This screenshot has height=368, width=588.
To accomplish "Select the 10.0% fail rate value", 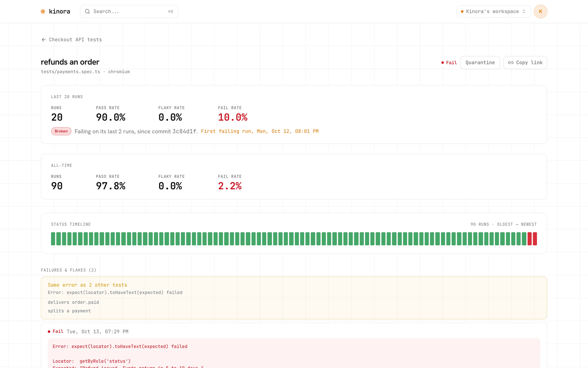I will click(233, 117).
